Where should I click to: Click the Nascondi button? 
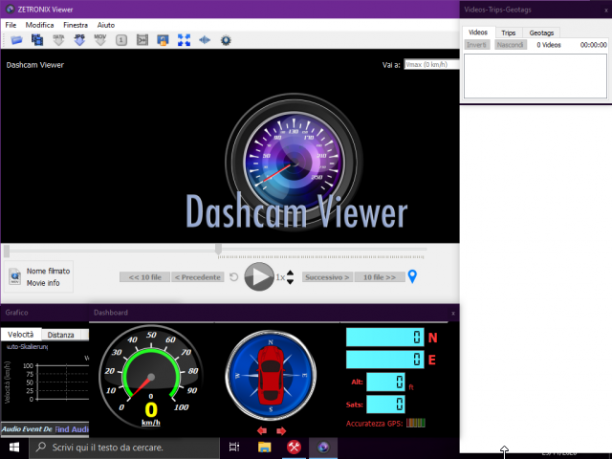[x=510, y=45]
